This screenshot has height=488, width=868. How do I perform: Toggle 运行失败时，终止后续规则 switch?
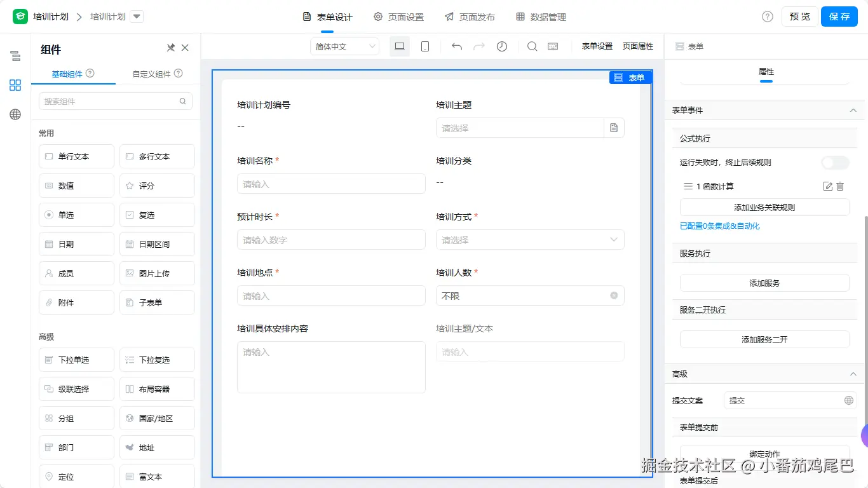(x=835, y=162)
